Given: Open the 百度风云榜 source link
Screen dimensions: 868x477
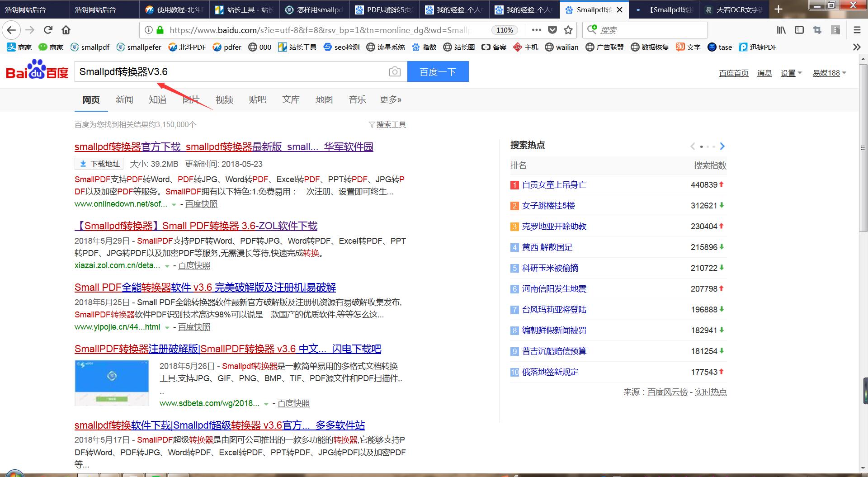Looking at the screenshot, I should tap(667, 392).
